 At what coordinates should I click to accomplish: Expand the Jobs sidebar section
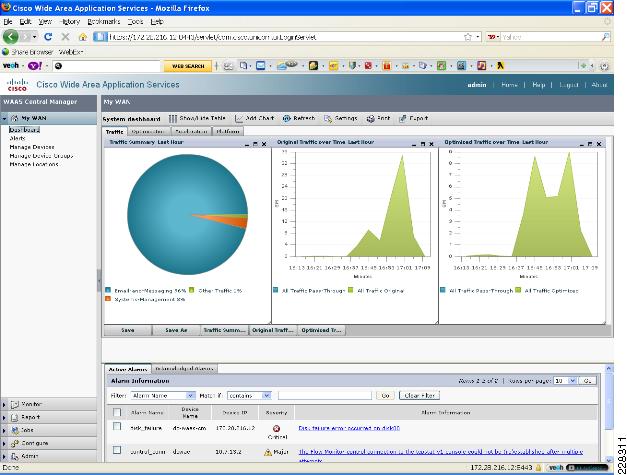pos(4,431)
